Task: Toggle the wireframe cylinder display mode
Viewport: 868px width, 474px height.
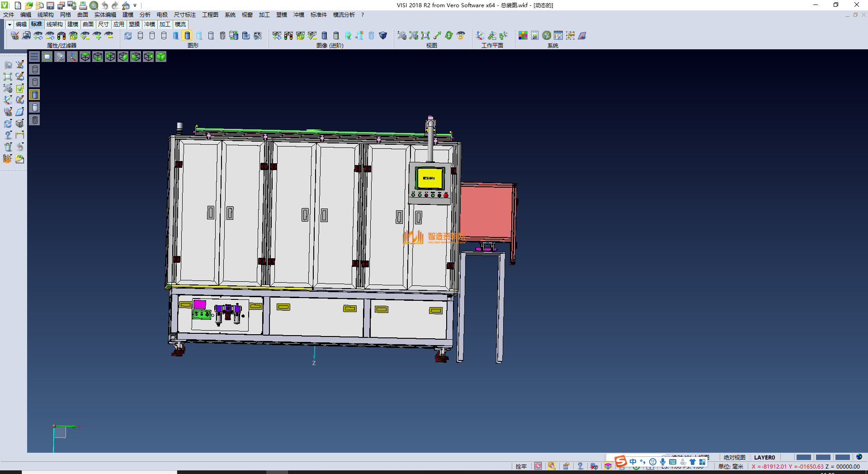Action: tap(140, 36)
